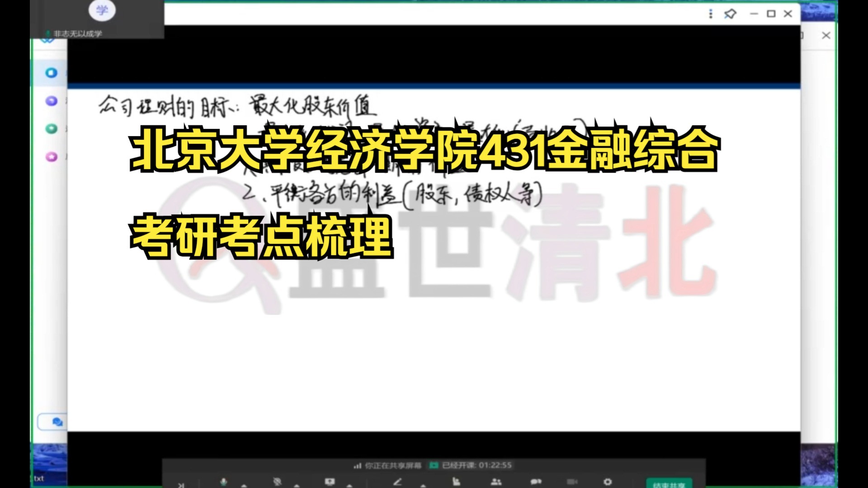Select the green sidebar icon
868x488 pixels.
coord(52,129)
